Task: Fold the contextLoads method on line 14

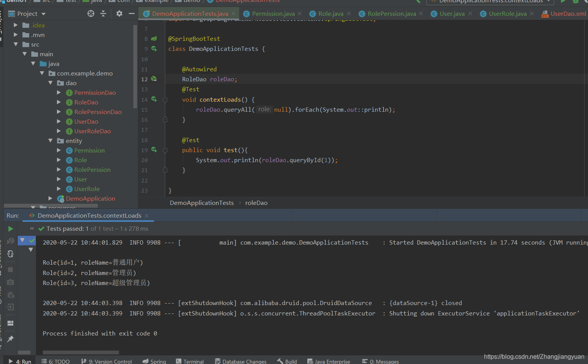Action: click(x=165, y=100)
